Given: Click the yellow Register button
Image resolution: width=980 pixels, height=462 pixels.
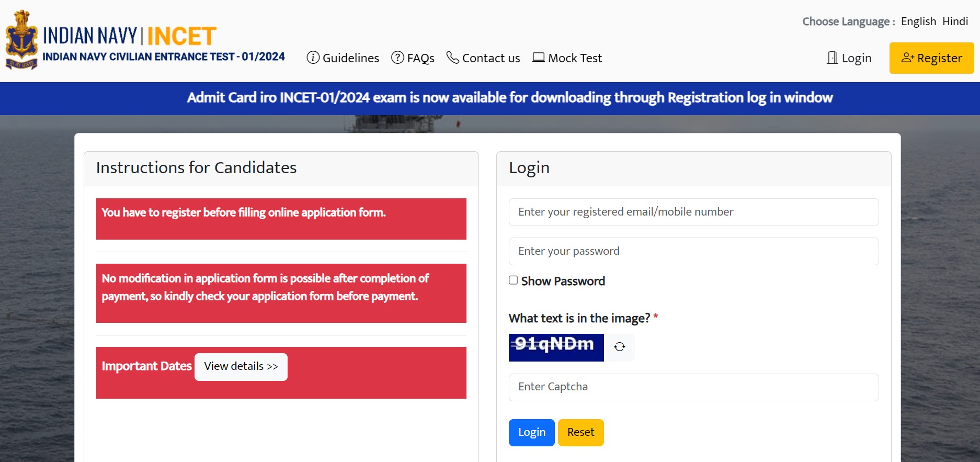Looking at the screenshot, I should (932, 58).
